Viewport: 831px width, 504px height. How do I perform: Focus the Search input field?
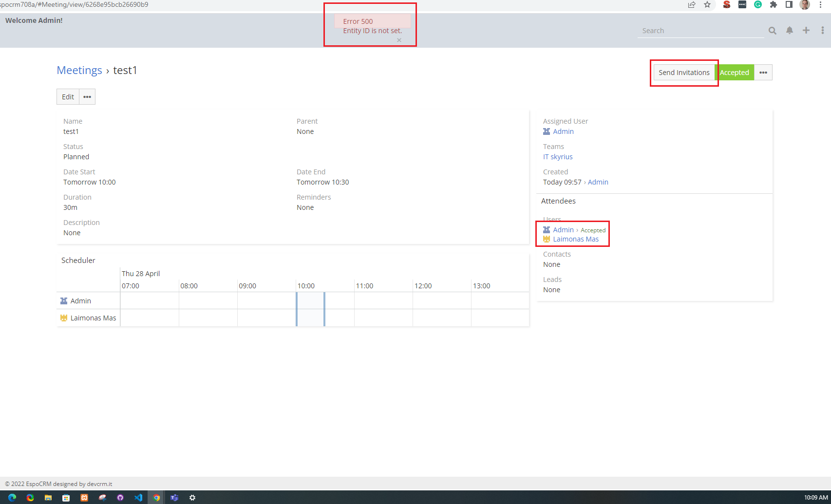click(700, 31)
